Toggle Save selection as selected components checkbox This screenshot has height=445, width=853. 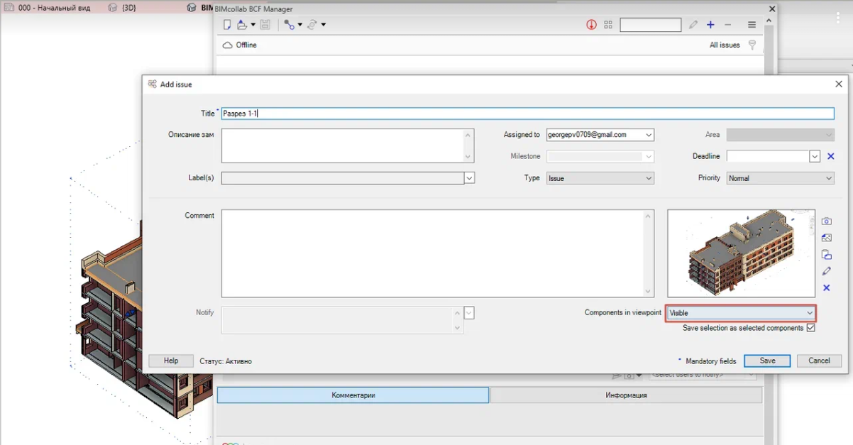pyautogui.click(x=811, y=328)
